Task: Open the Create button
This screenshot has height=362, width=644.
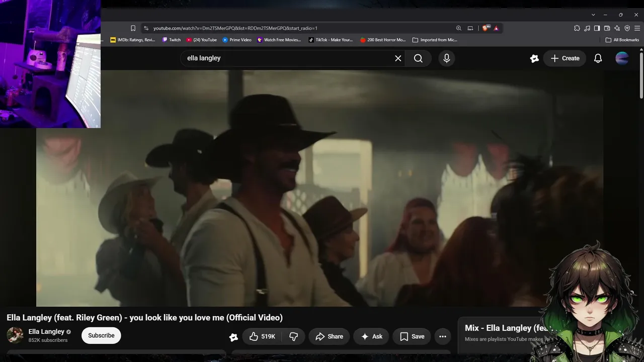Action: tap(565, 58)
